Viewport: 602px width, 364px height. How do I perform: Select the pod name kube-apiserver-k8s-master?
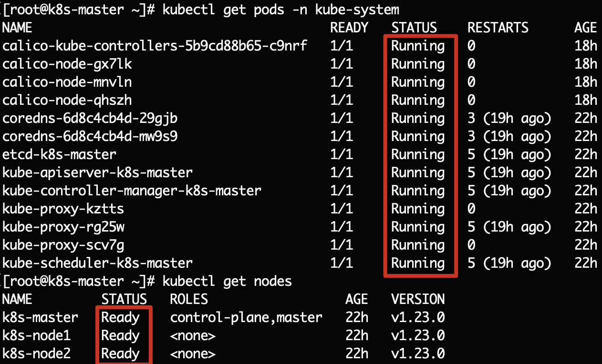click(98, 172)
